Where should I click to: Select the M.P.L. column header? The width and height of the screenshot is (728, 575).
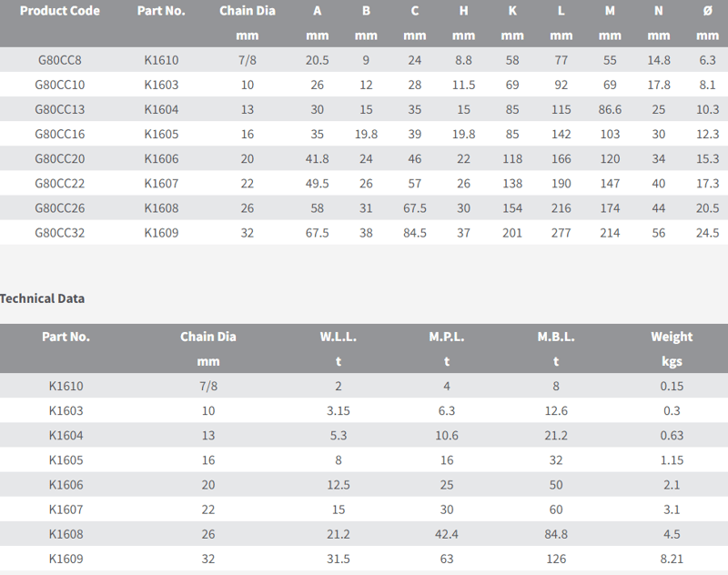coord(447,337)
